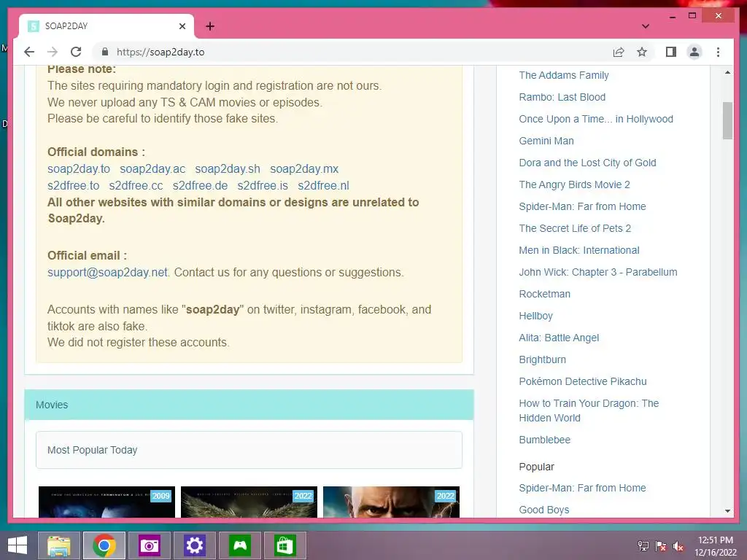Open the middle 2022 winged poster thumbnail
Viewport: 747px width, 560px height.
[249, 502]
